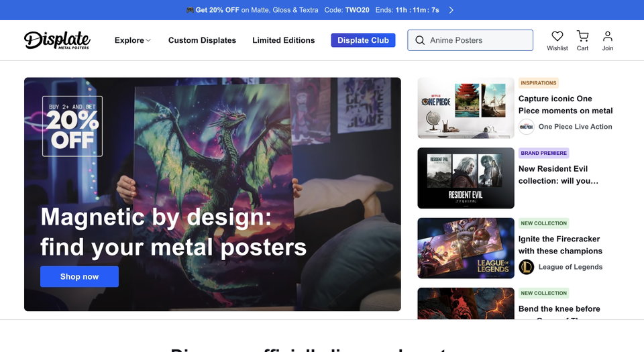Click the Join account icon
This screenshot has height=352, width=644.
[x=608, y=36]
